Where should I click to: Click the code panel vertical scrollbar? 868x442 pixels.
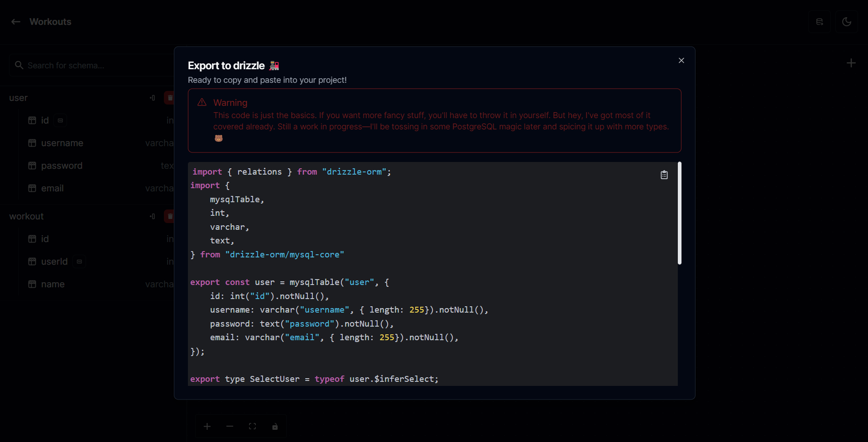click(679, 213)
